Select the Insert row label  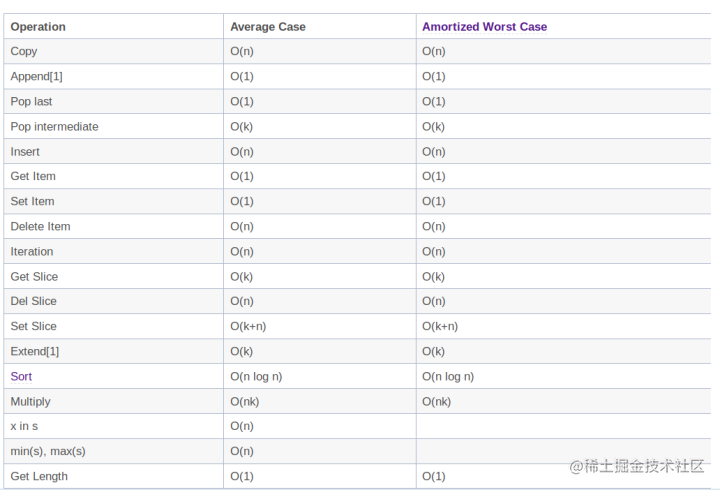[x=25, y=152]
